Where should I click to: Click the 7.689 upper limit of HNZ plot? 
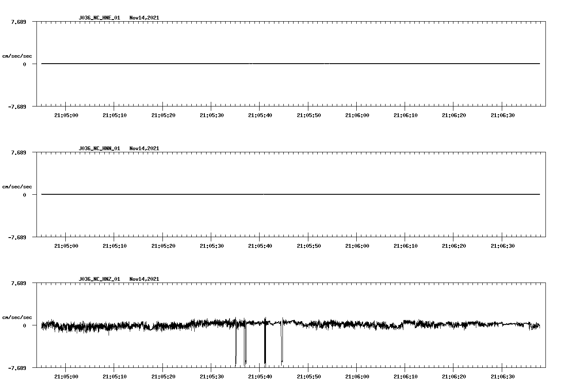point(18,283)
